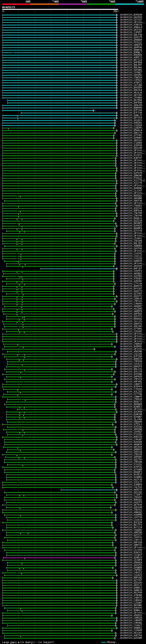The image size is (146, 644).
Task: Select hit label UniRef100_B8LPR7
Action: [131, 65]
